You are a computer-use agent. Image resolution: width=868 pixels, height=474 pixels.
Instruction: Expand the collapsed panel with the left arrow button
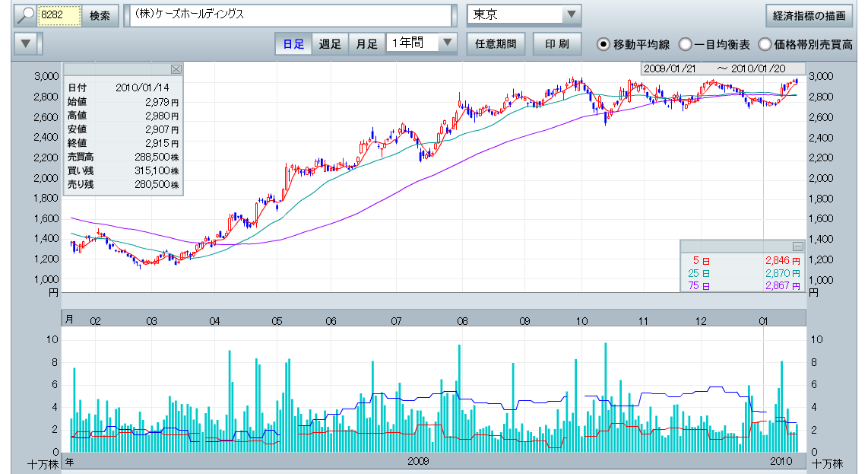point(26,43)
